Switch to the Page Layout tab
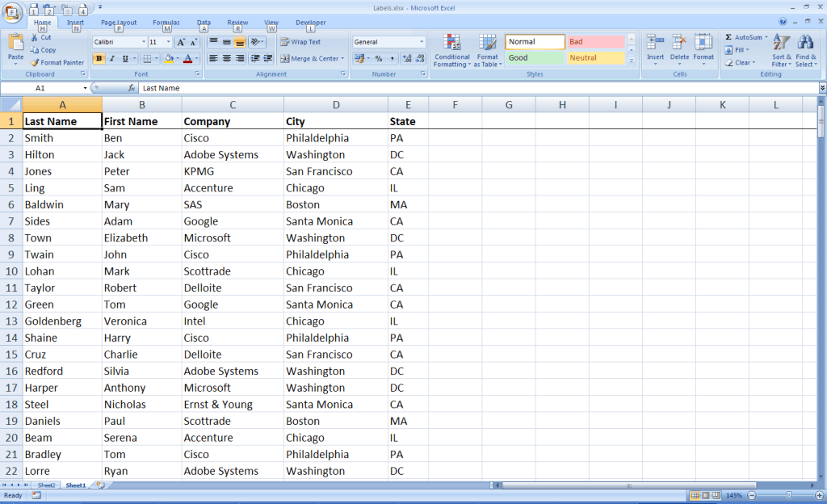827x504 pixels. [x=119, y=23]
